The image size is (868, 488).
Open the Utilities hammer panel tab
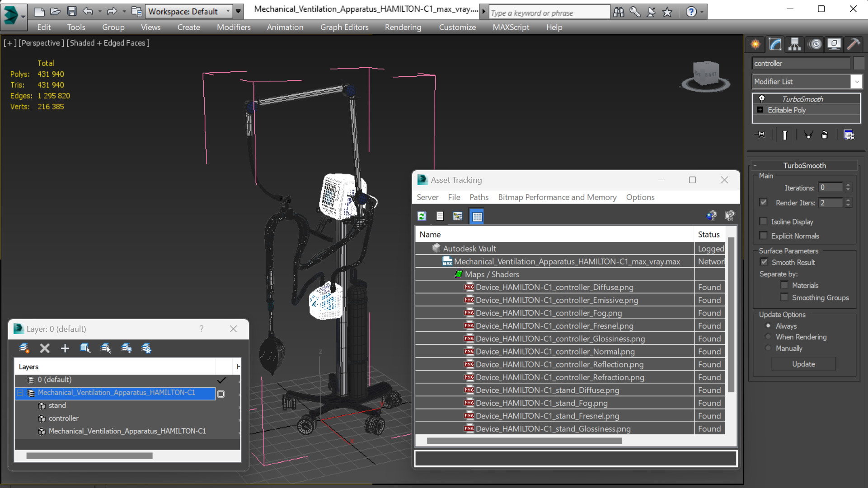click(854, 44)
